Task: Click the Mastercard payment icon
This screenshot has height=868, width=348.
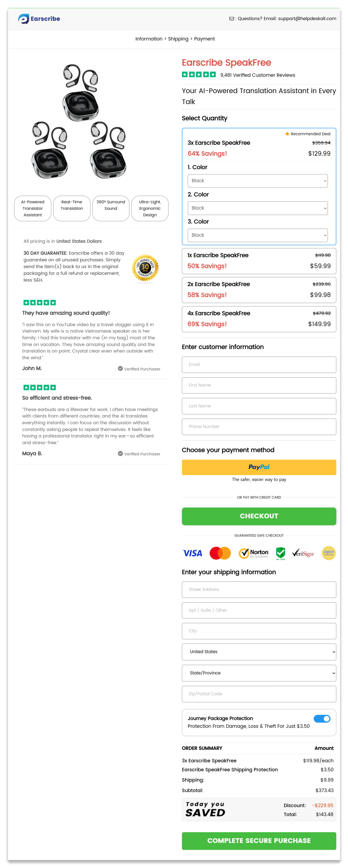Action: pos(220,553)
